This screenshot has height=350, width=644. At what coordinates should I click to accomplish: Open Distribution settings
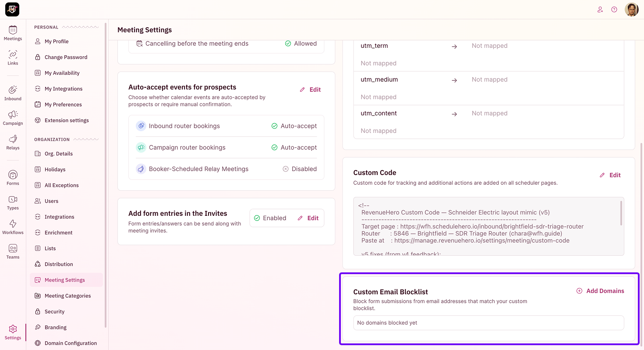click(x=66, y=264)
